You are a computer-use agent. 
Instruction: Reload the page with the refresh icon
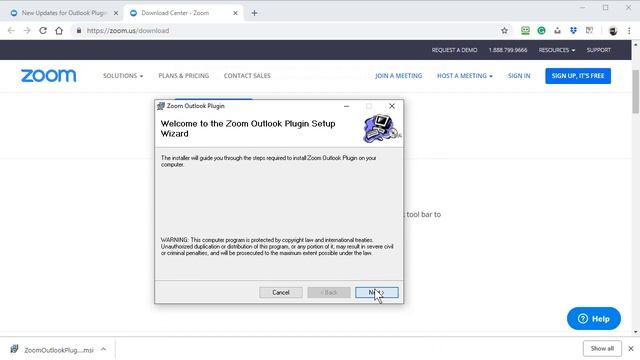(43, 31)
